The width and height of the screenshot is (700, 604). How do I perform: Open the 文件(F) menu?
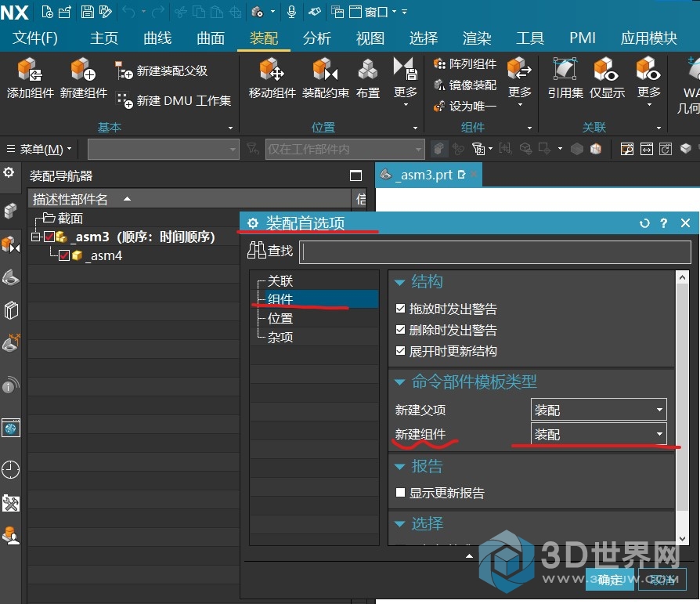34,38
